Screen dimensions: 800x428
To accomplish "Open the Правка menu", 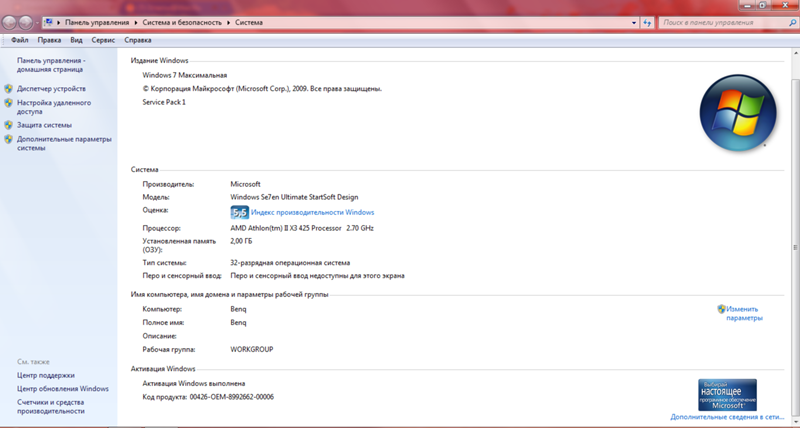I will click(49, 40).
